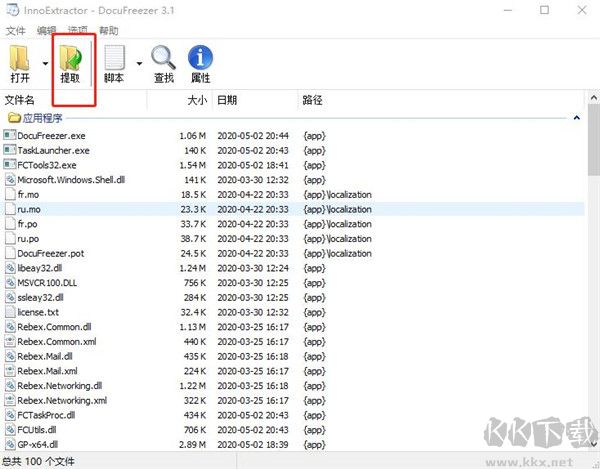Click the 23.3 K size of ru.mo

[x=193, y=209]
